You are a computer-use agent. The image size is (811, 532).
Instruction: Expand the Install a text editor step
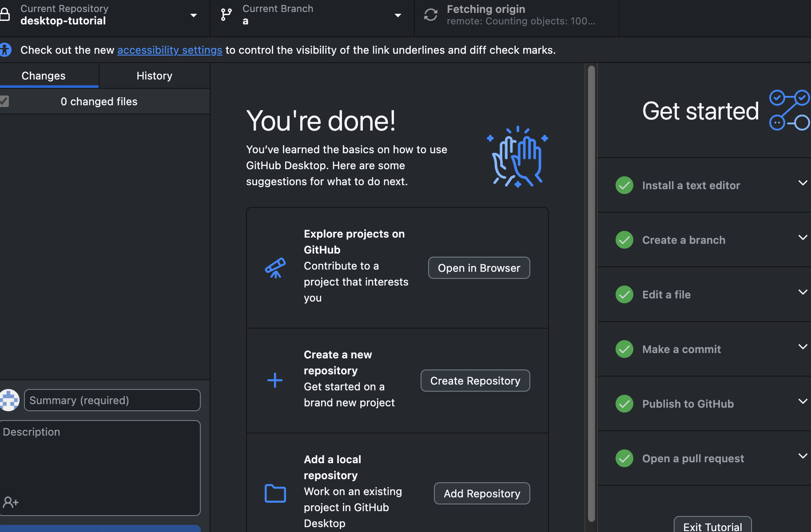point(803,183)
